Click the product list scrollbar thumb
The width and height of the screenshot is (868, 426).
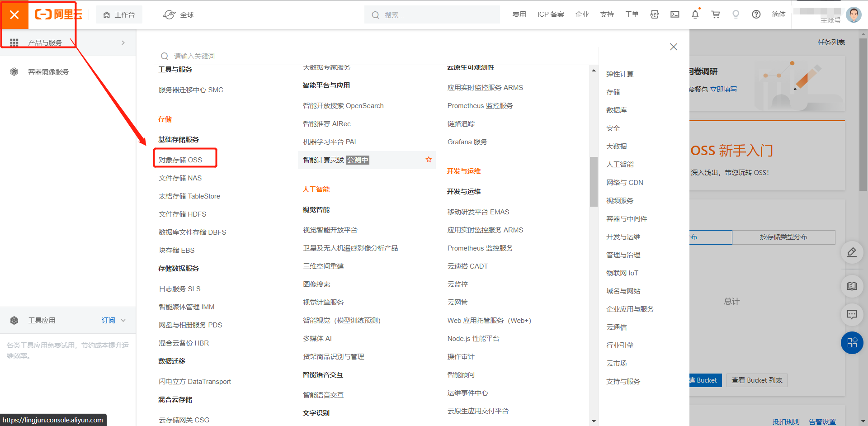[x=594, y=181]
